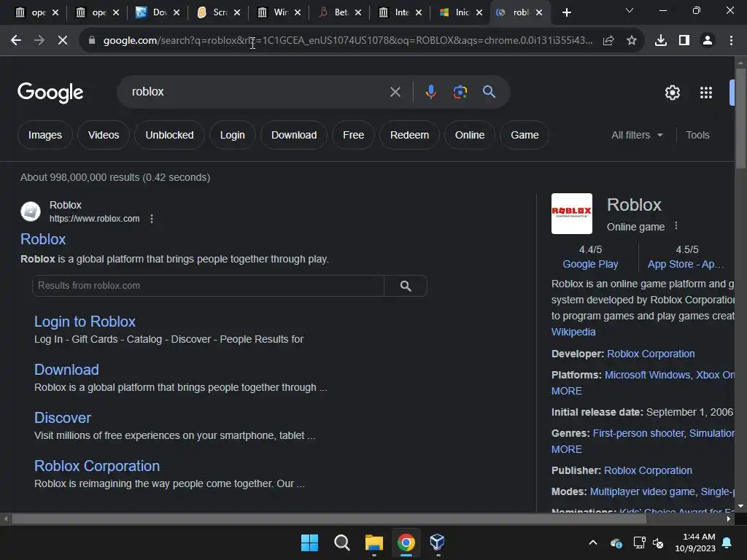
Task: Open the tab search chevron
Action: [x=630, y=10]
